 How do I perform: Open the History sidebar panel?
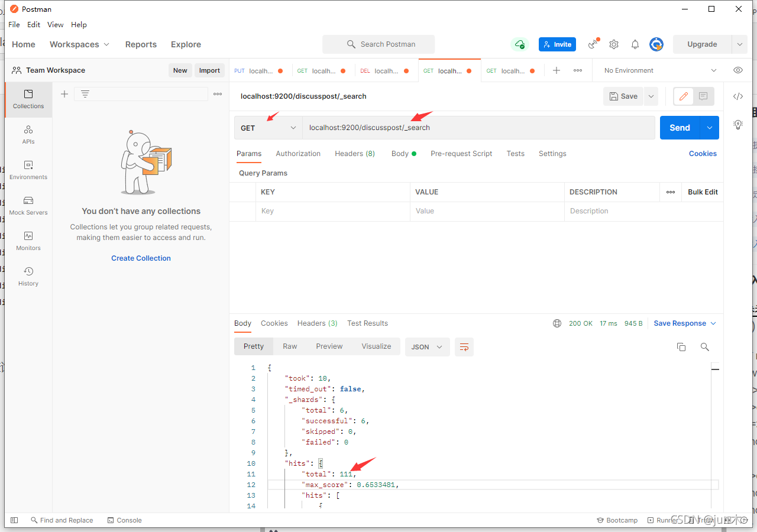click(28, 277)
